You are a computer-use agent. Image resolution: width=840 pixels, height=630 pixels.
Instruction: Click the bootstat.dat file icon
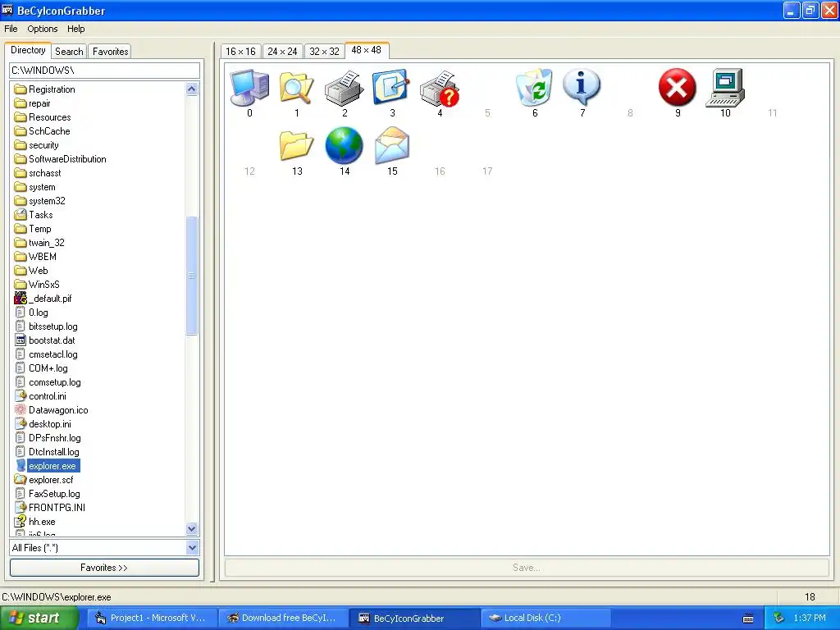coord(21,340)
